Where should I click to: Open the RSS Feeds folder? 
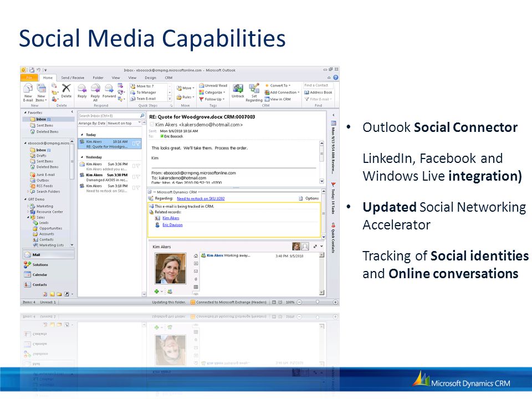point(42,186)
